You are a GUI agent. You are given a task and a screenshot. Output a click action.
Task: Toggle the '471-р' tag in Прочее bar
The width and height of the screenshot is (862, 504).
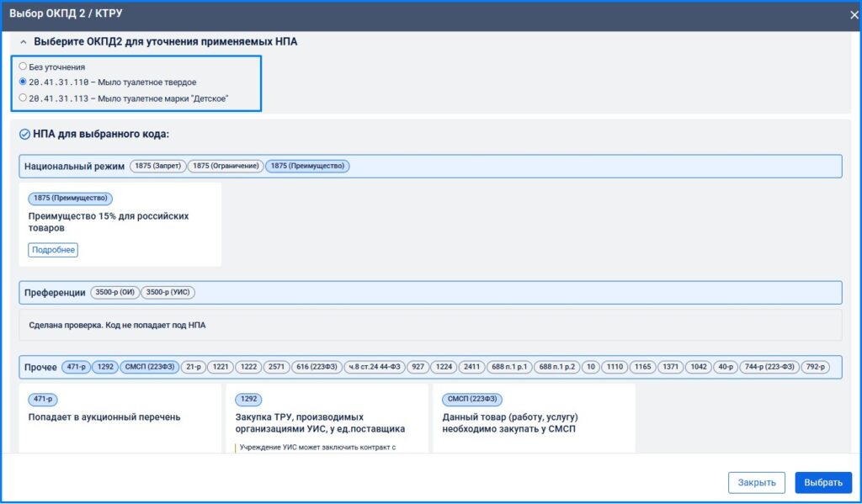(x=76, y=367)
